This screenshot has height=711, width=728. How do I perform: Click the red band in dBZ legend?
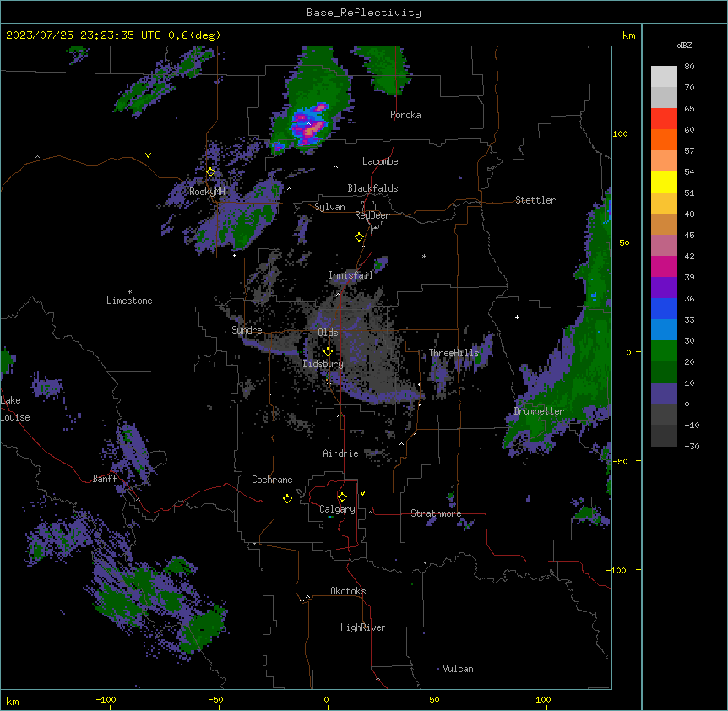click(664, 118)
